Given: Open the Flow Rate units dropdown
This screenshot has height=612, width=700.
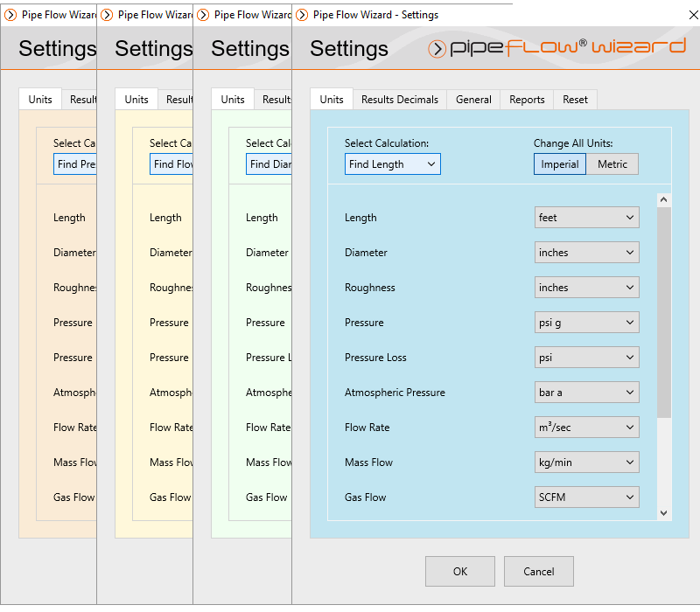Looking at the screenshot, I should click(586, 428).
